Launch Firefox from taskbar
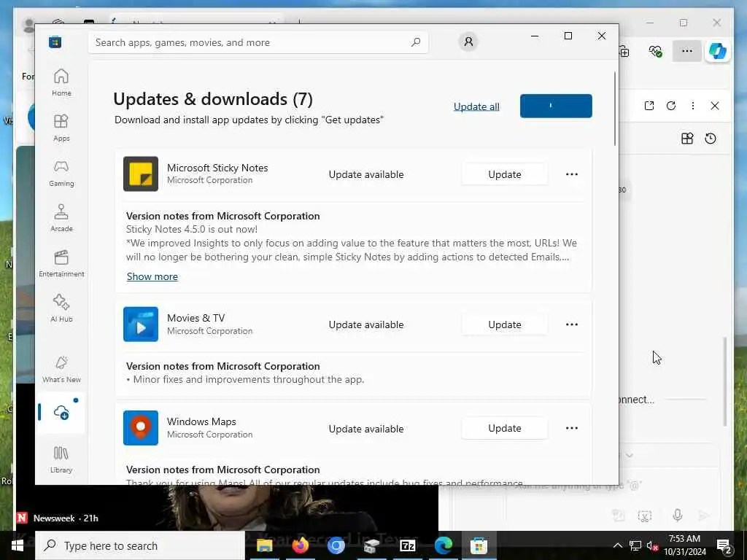The image size is (747, 560). pos(300,545)
